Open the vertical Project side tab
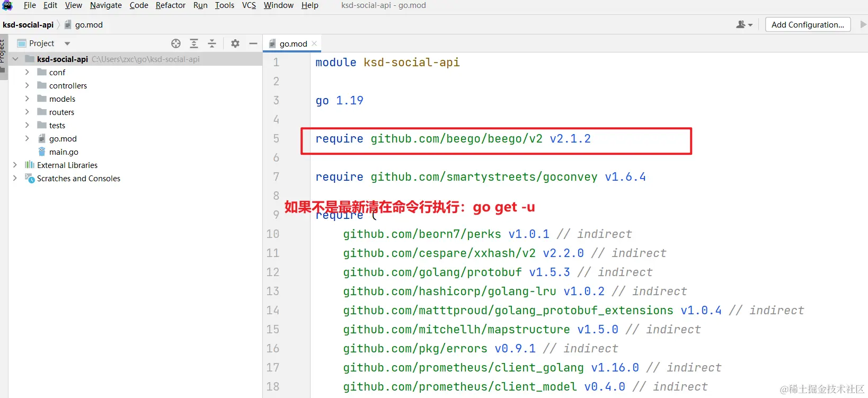868x398 pixels. coord(3,56)
